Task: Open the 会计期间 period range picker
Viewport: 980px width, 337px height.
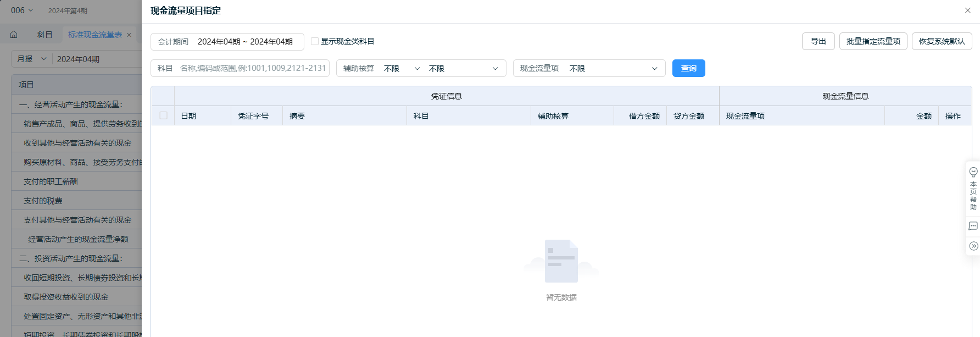Action: 244,42
